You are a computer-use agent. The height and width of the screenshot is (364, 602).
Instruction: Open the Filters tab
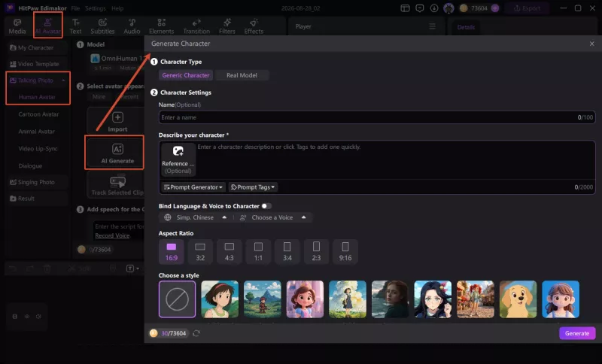(x=227, y=26)
